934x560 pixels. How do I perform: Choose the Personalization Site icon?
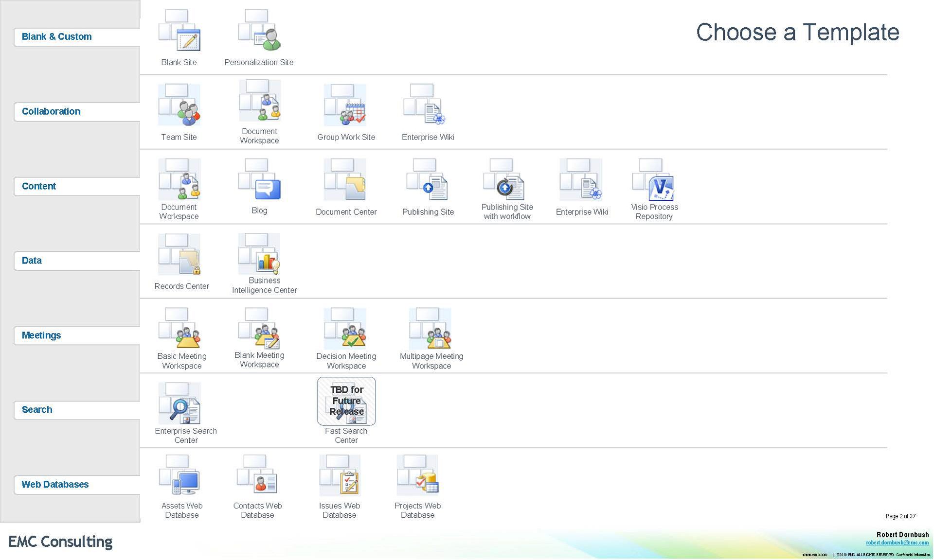259,31
